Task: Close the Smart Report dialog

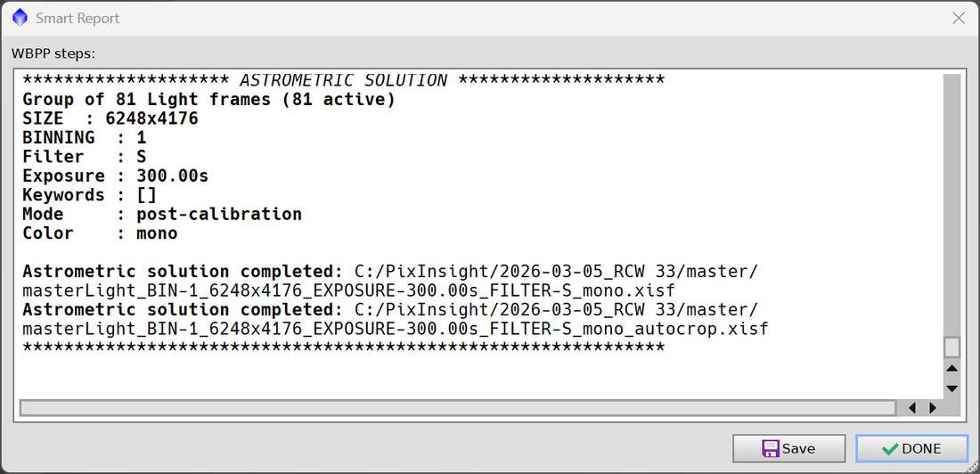Action: (x=958, y=18)
